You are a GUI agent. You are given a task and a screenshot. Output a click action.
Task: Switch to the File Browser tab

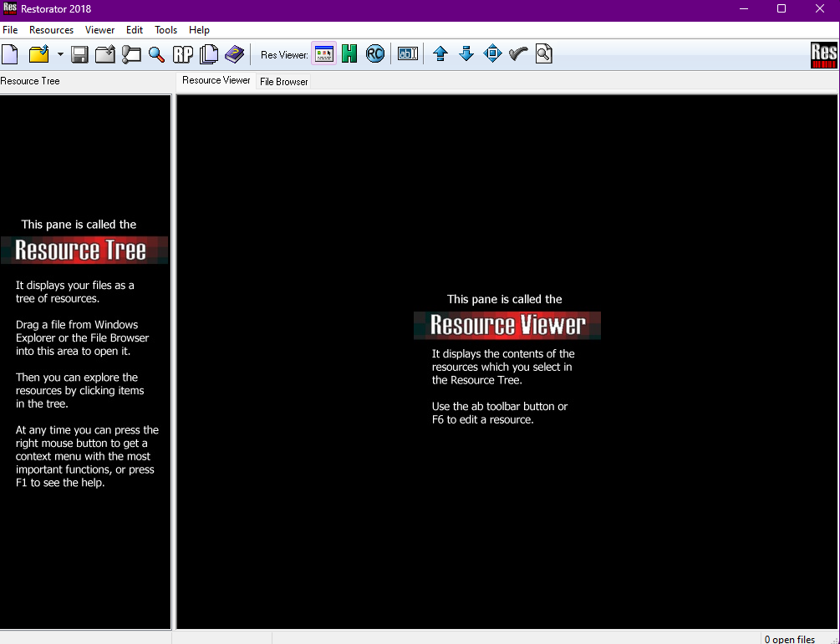(284, 81)
